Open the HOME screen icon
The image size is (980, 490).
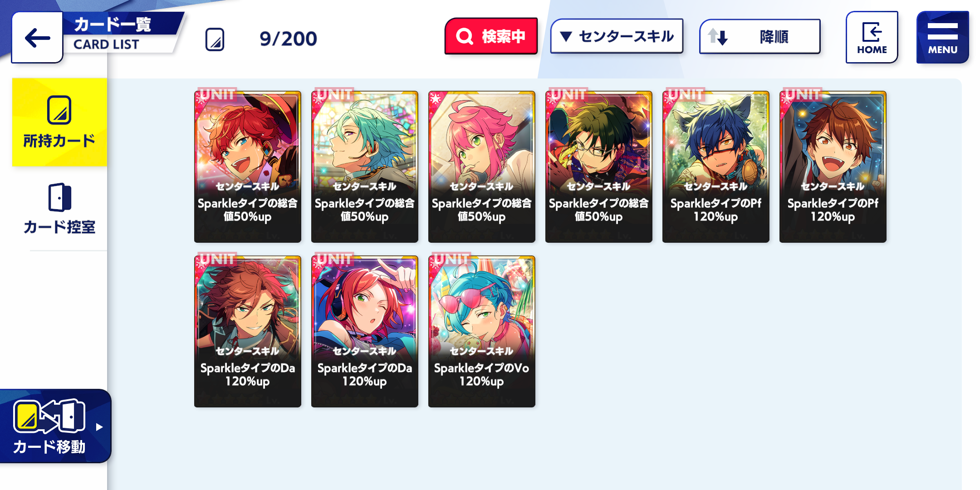coord(872,37)
